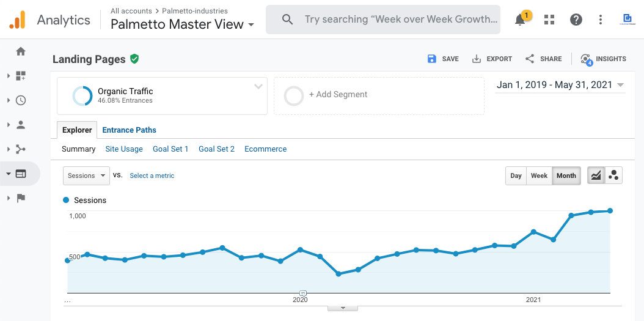This screenshot has height=321, width=644.
Task: Open the Home icon in sidebar
Action: (x=21, y=51)
